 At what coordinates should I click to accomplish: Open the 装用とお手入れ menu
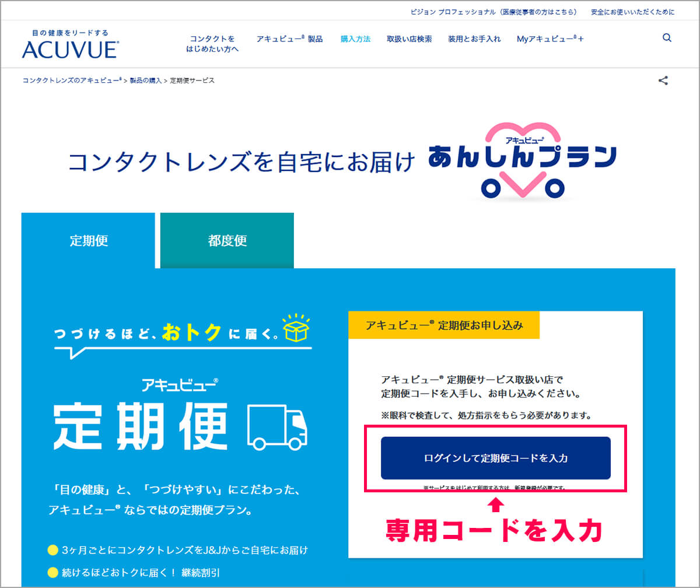[x=474, y=39]
